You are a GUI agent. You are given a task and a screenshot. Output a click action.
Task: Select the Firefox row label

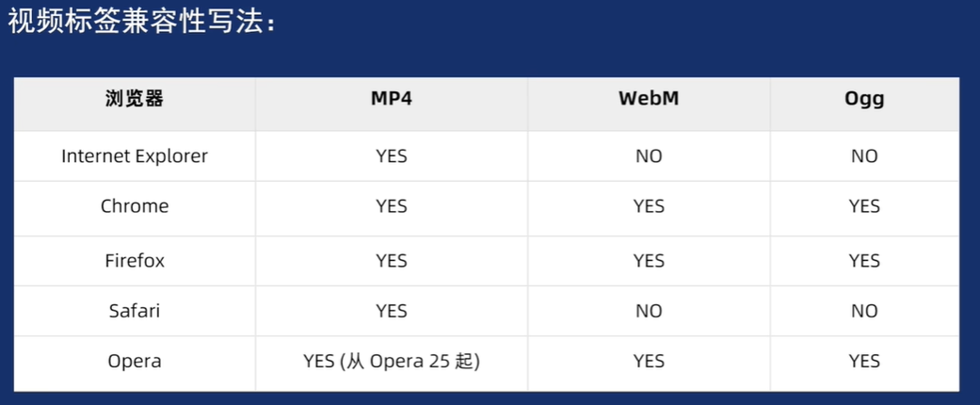coord(135,261)
